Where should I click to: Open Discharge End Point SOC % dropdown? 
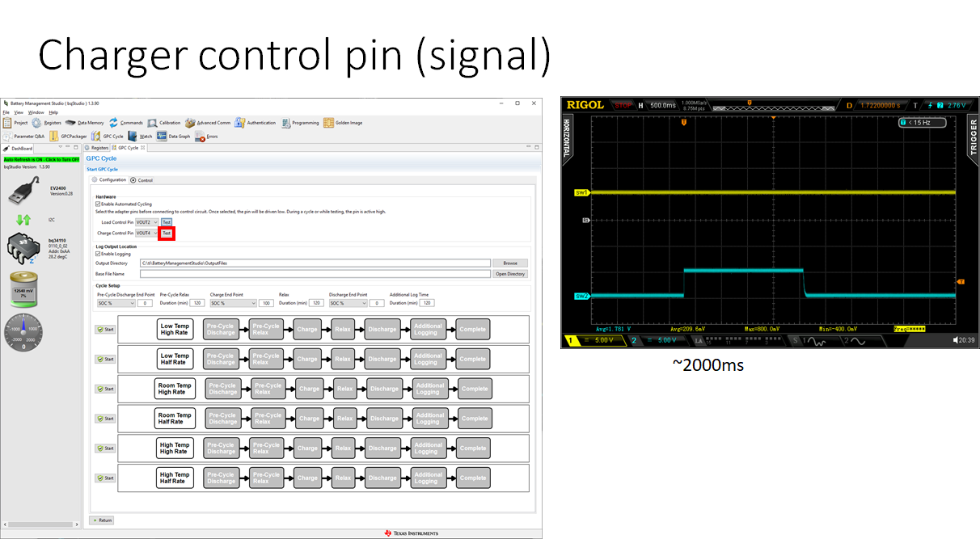tap(349, 303)
